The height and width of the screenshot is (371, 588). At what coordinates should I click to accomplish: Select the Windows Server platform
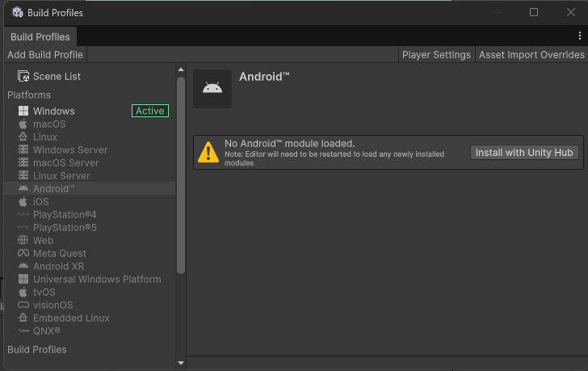click(x=70, y=150)
